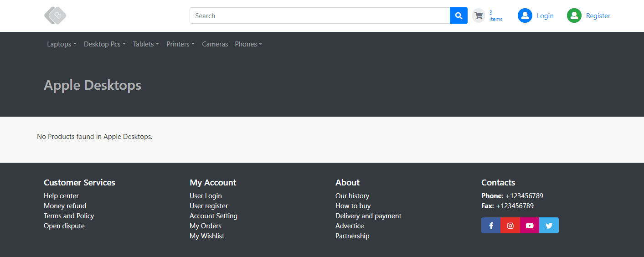Focus the Search input field
Image resolution: width=644 pixels, height=257 pixels.
pyautogui.click(x=320, y=15)
